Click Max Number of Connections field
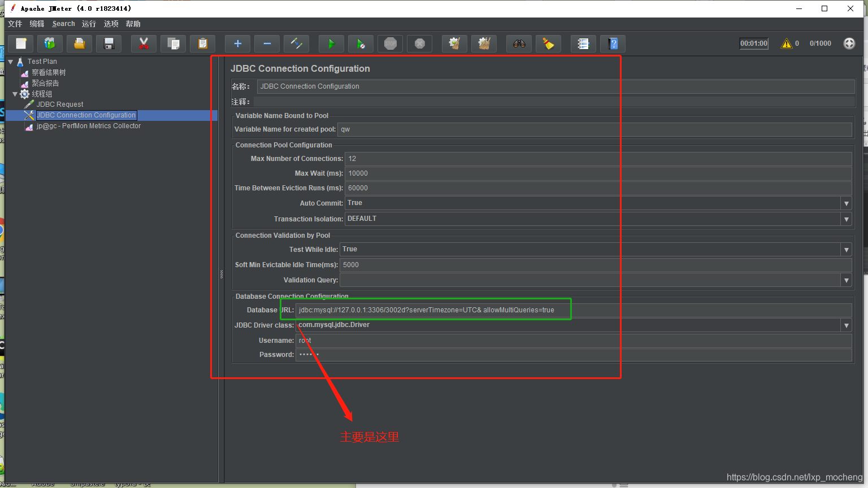This screenshot has height=488, width=868. pos(598,159)
